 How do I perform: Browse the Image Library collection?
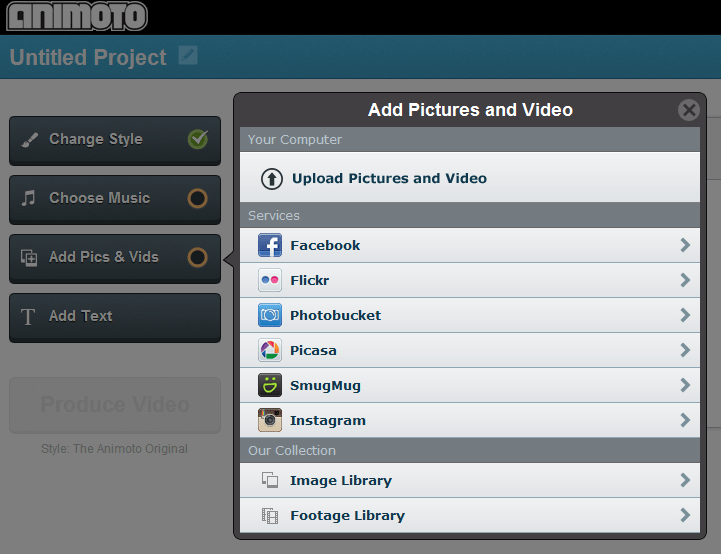pyautogui.click(x=470, y=480)
